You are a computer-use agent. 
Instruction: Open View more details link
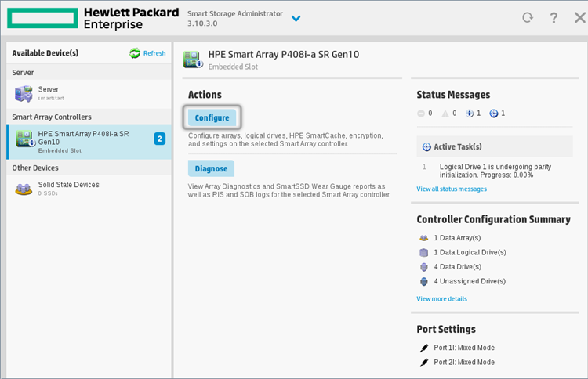pyautogui.click(x=441, y=299)
